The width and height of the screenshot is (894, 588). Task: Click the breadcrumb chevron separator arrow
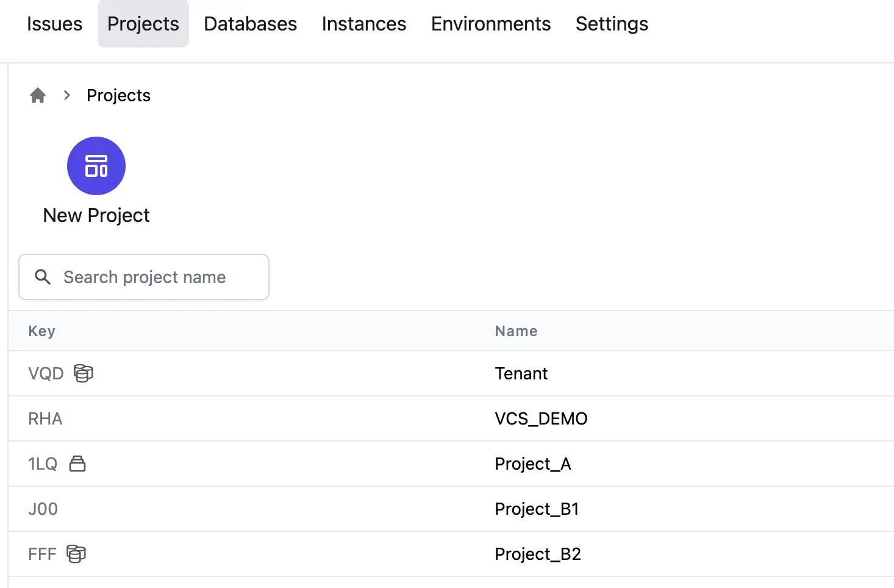point(67,96)
